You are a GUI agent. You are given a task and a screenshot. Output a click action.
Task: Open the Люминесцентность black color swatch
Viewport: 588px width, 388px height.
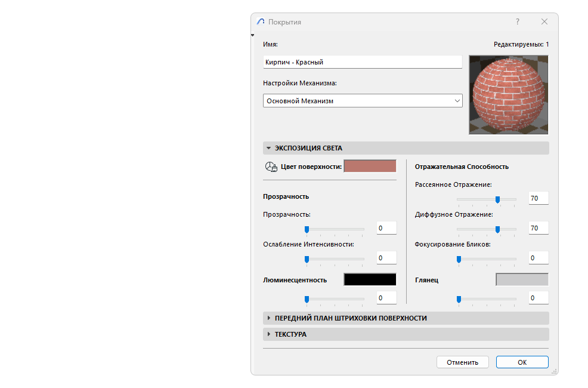(369, 279)
